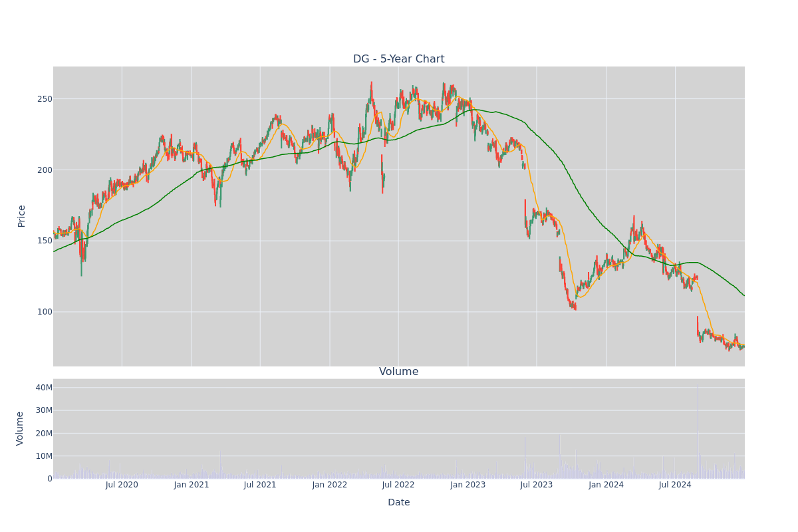Select the 20M volume tick label
The height and width of the screenshot is (532, 798).
[x=44, y=434]
